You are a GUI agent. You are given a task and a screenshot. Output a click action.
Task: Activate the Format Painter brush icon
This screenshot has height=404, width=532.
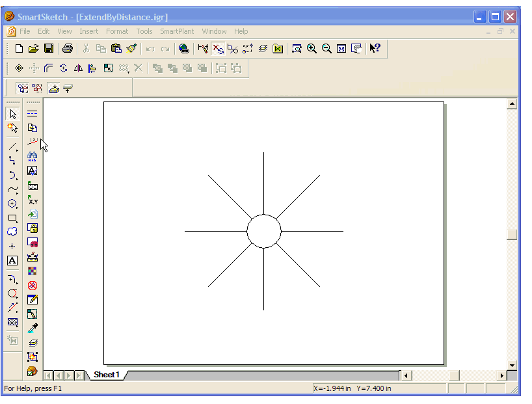pyautogui.click(x=131, y=49)
